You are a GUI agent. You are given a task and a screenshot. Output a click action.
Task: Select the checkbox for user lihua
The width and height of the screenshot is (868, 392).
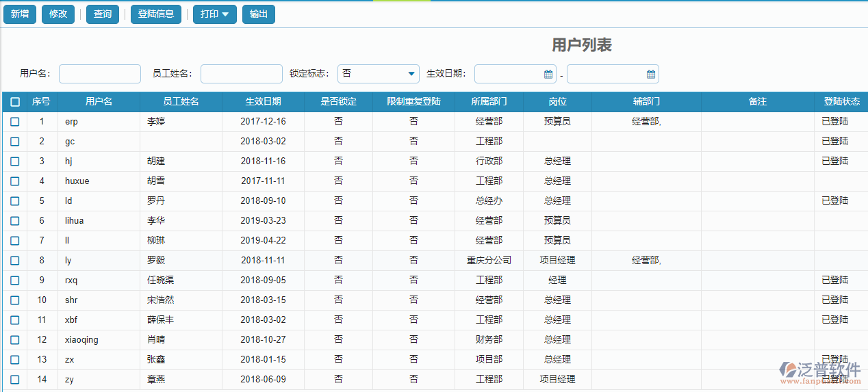click(15, 221)
